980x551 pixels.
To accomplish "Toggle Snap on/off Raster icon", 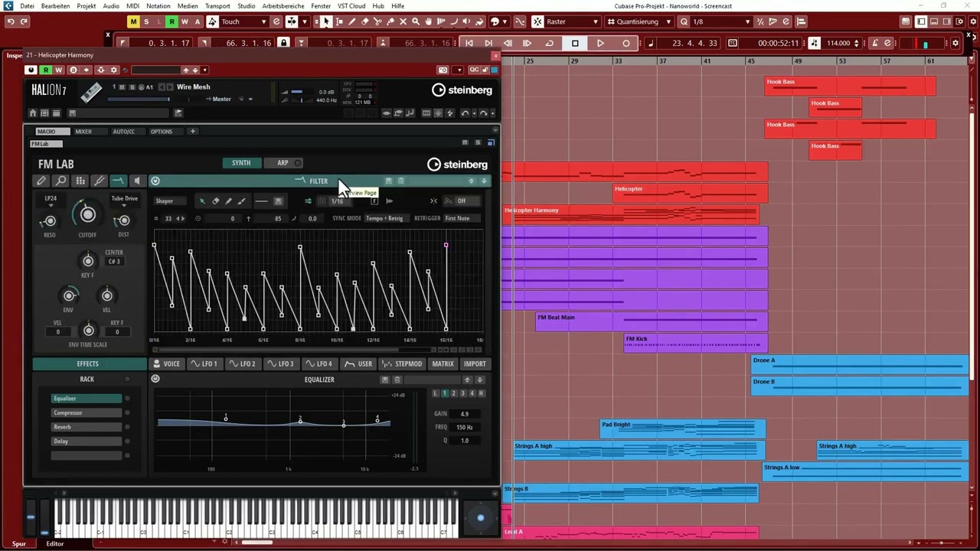I will coord(537,21).
